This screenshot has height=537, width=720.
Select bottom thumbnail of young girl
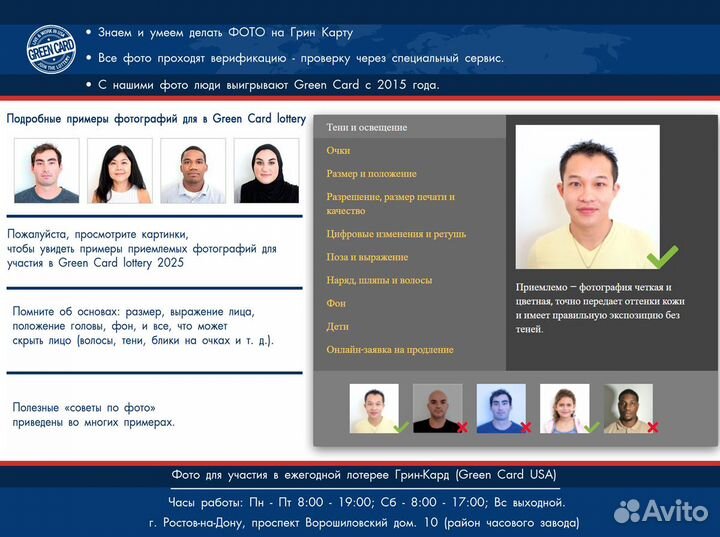[x=564, y=408]
